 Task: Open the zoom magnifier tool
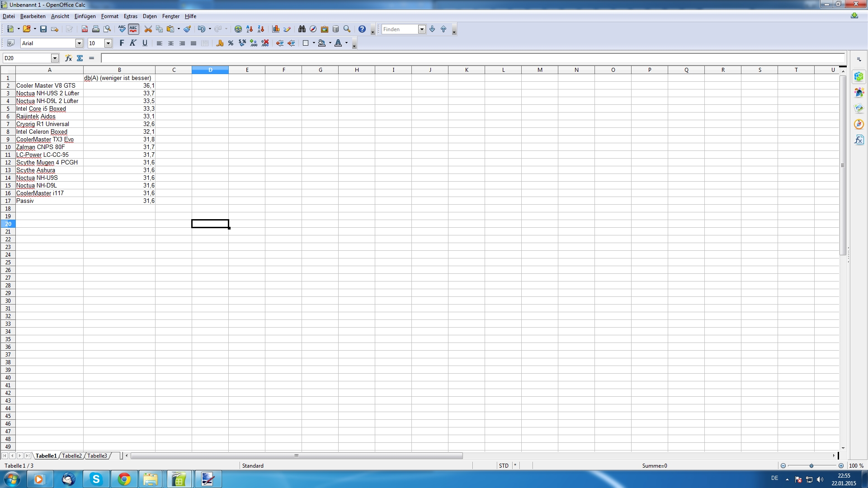click(x=347, y=29)
